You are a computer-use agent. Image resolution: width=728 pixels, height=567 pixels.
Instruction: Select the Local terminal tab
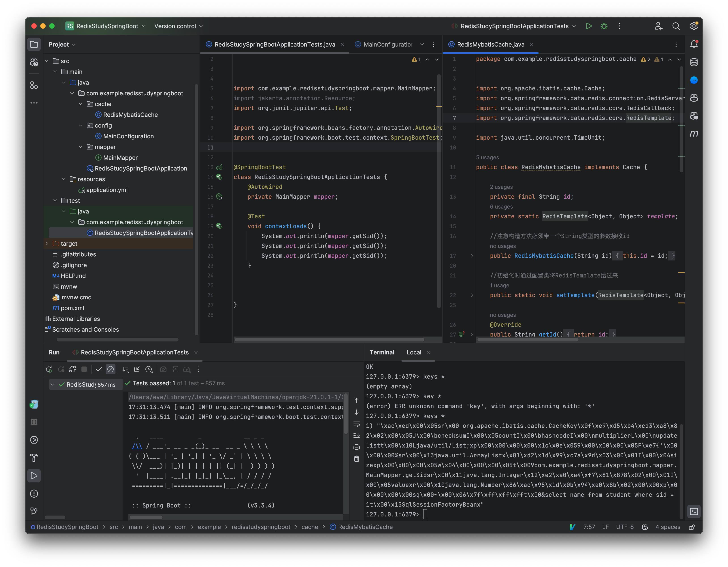click(414, 352)
